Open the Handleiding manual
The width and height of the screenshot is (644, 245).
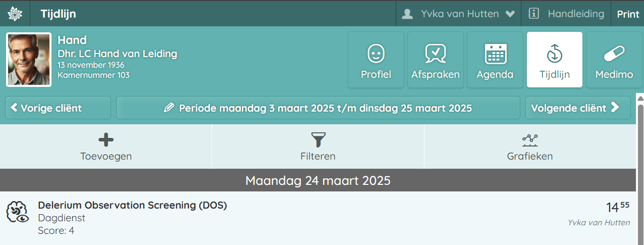coord(566,14)
